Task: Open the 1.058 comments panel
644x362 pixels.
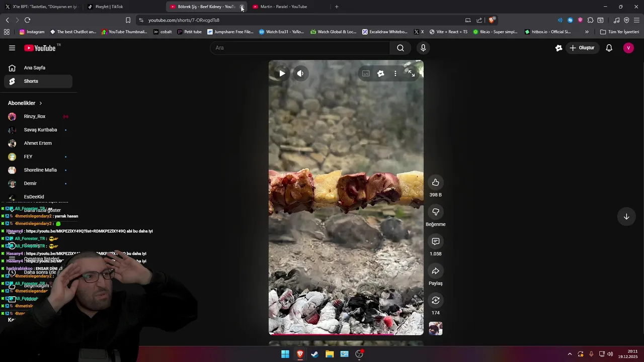Action: click(x=436, y=241)
